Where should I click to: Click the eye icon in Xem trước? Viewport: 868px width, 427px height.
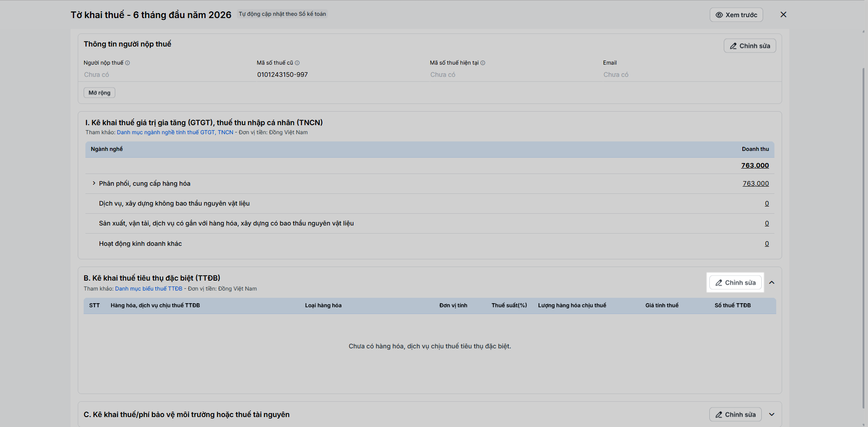719,15
